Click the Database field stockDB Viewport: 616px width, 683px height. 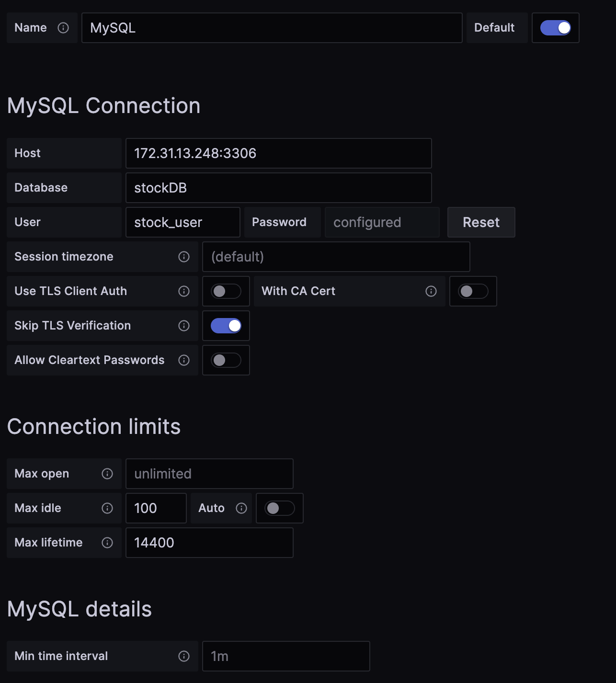(x=279, y=188)
